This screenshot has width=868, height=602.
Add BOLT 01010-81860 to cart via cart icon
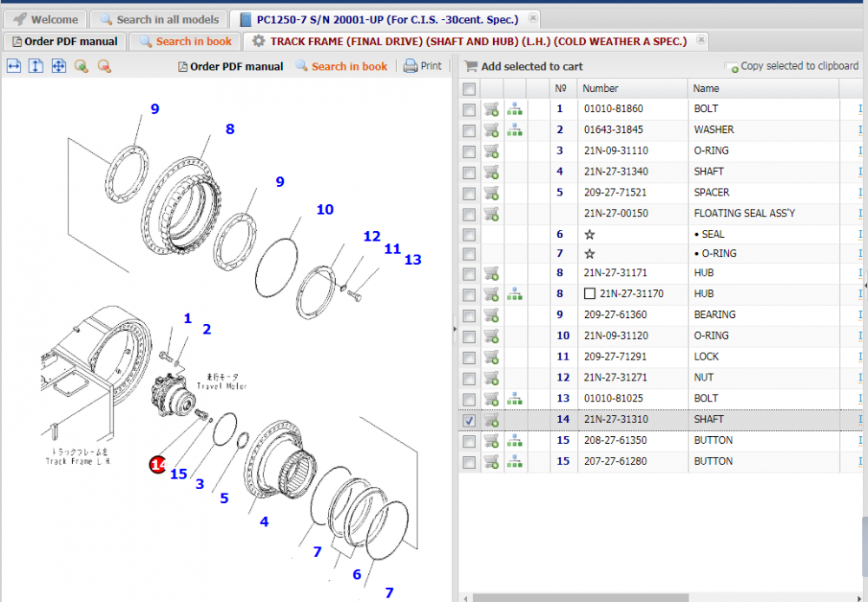click(x=491, y=109)
